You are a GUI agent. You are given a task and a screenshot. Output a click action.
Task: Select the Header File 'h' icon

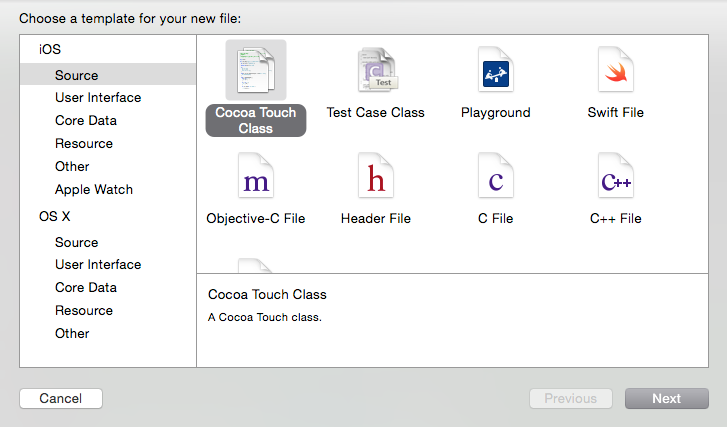pyautogui.click(x=376, y=176)
